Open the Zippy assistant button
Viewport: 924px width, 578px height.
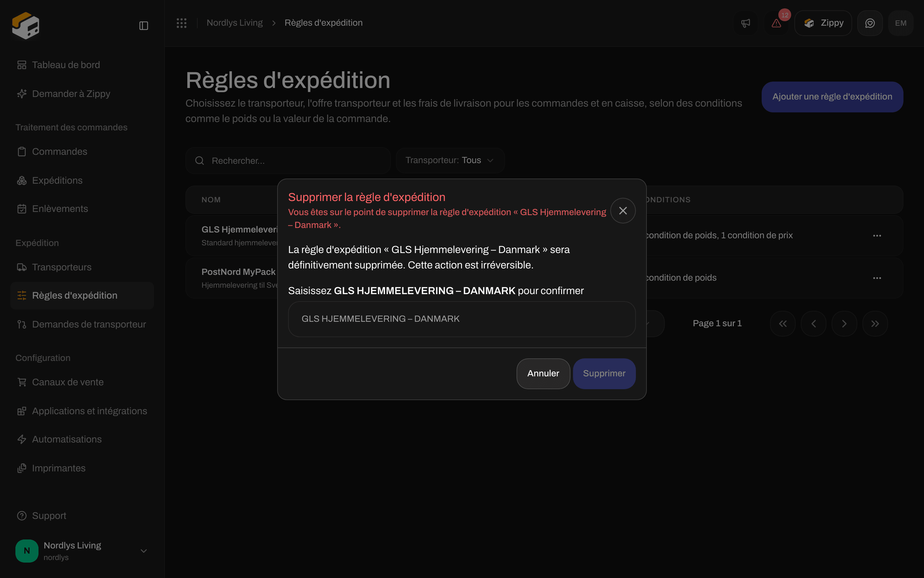coord(823,23)
